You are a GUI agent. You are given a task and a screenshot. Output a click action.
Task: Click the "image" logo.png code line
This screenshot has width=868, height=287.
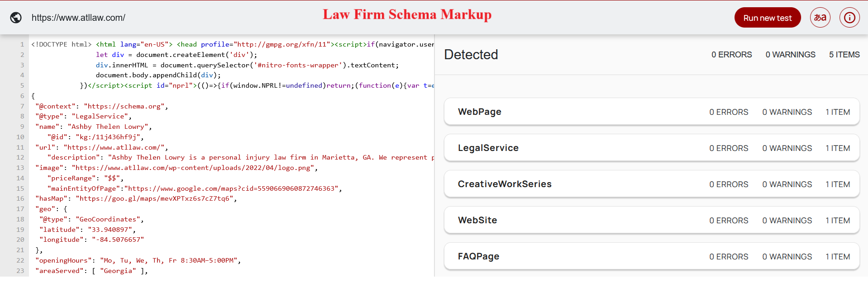(x=176, y=168)
